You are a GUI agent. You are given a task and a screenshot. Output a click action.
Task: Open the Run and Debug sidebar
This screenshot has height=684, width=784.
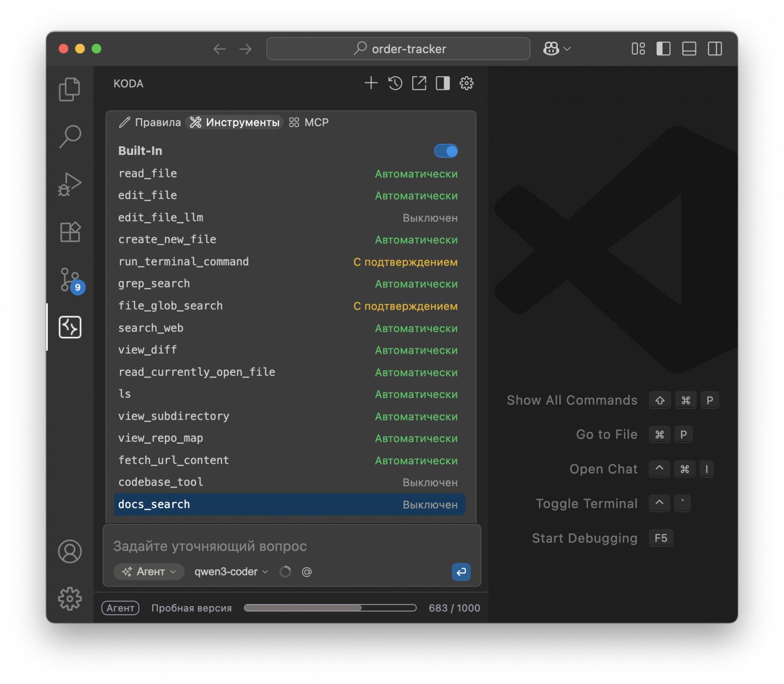click(70, 184)
